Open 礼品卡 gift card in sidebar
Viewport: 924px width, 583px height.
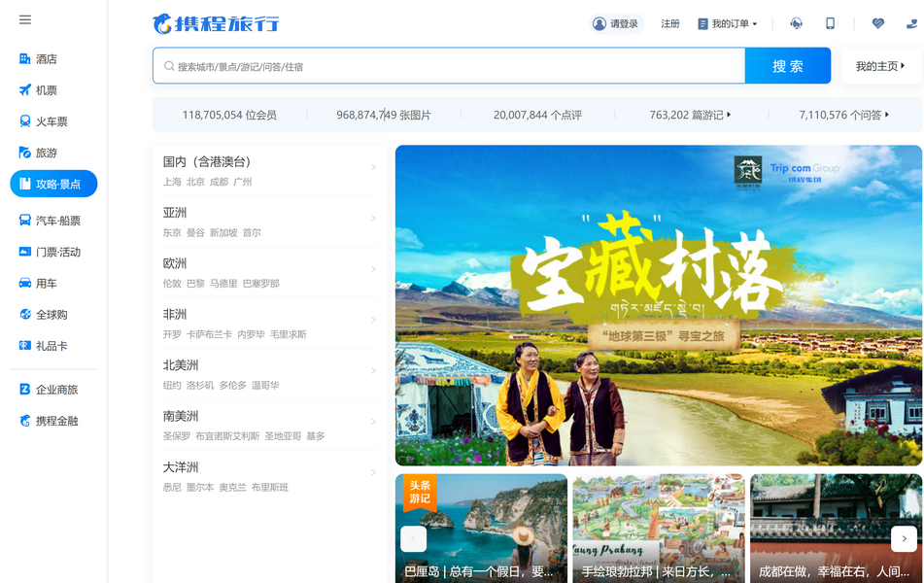(x=51, y=346)
